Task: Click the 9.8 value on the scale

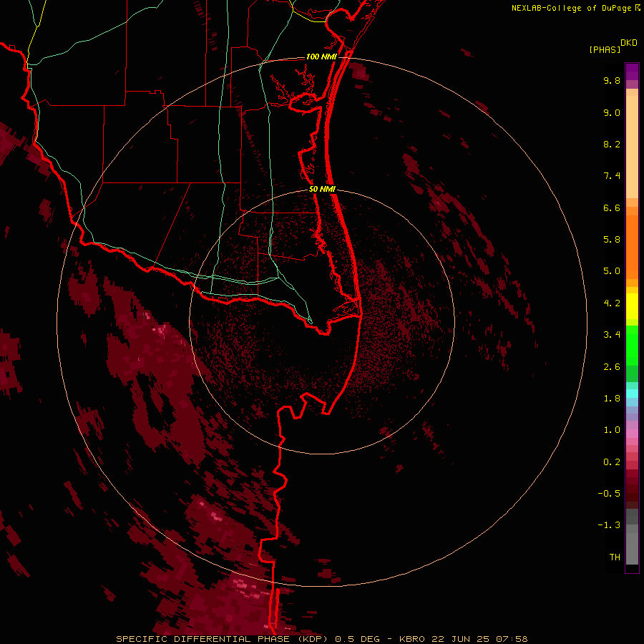Action: pyautogui.click(x=612, y=80)
